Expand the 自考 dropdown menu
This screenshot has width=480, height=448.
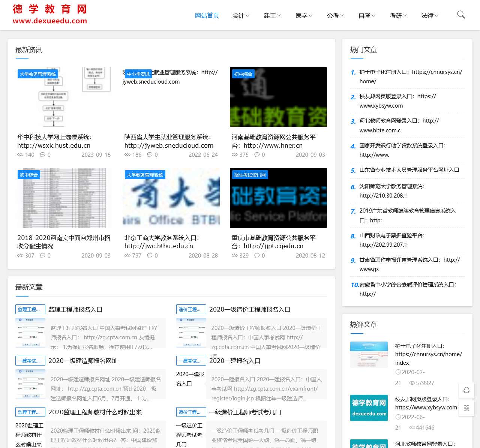tap(367, 15)
